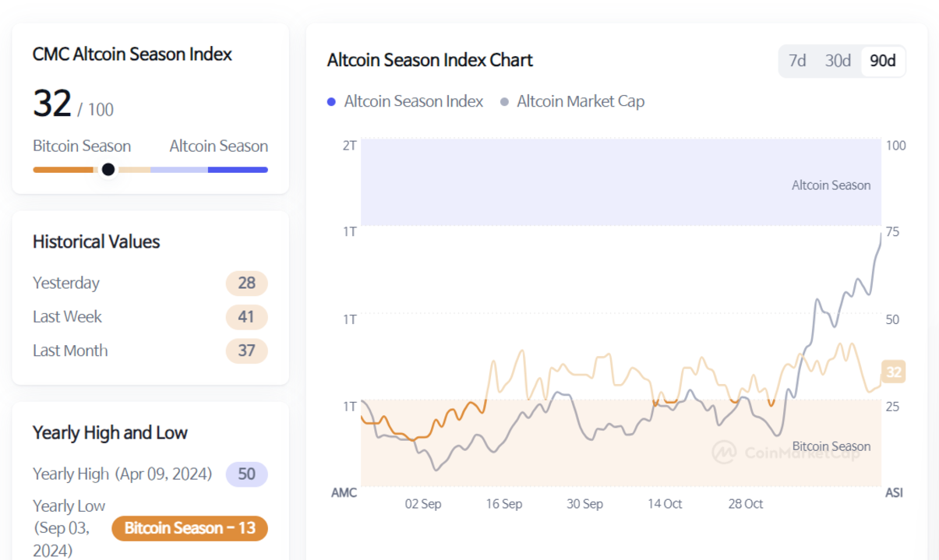The height and width of the screenshot is (560, 939).
Task: Click the CoinMarketCap watermark logo icon
Action: (725, 452)
